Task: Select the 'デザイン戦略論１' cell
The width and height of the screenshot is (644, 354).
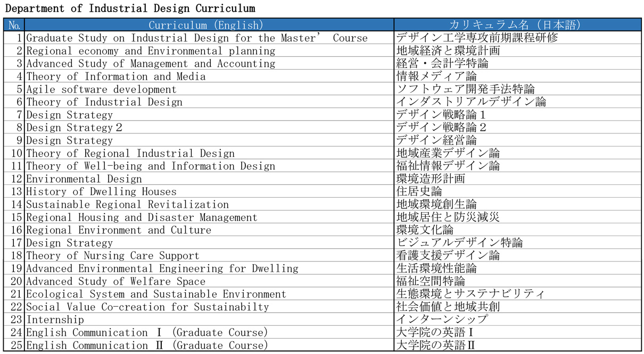Action: (x=517, y=114)
